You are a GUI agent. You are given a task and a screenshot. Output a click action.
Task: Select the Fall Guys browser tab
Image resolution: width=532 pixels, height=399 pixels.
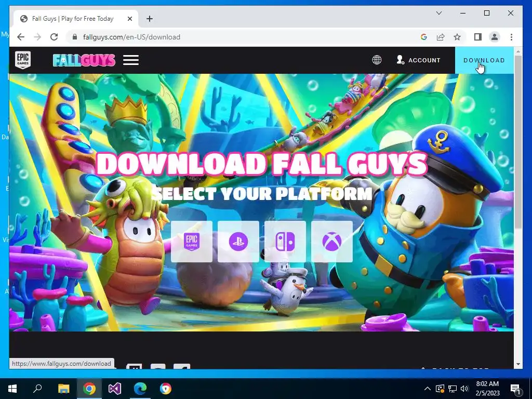pos(76,19)
